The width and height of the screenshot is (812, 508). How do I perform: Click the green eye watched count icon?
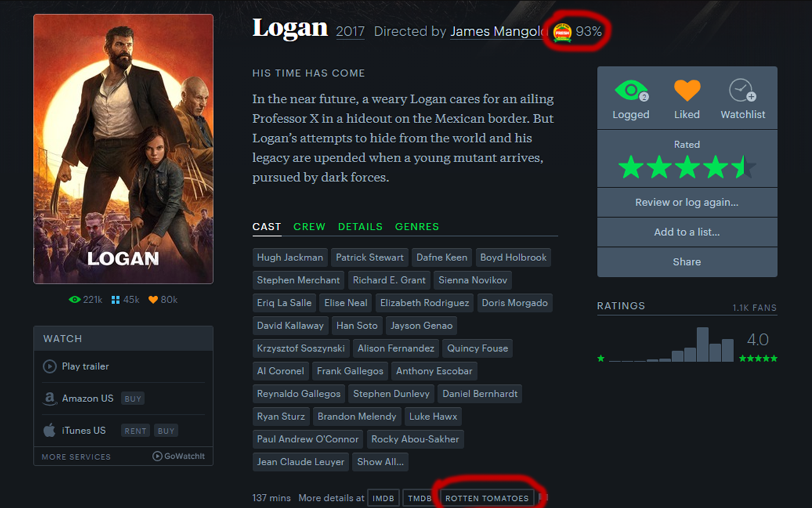tap(75, 300)
